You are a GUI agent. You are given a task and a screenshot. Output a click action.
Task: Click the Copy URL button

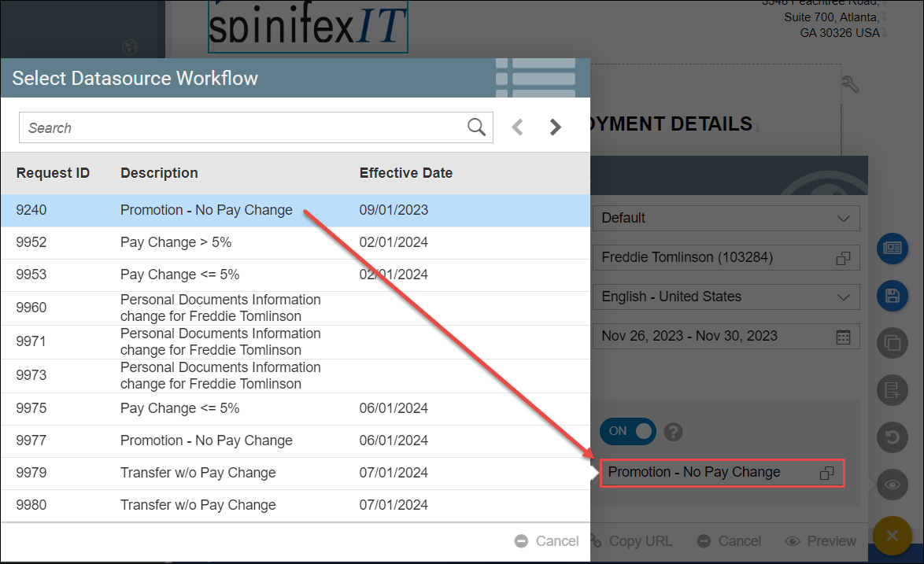631,541
